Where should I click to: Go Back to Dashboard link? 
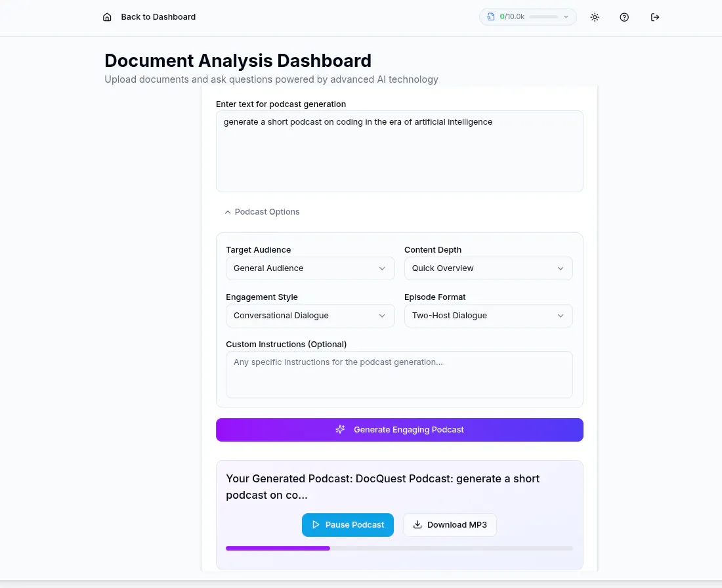(158, 17)
